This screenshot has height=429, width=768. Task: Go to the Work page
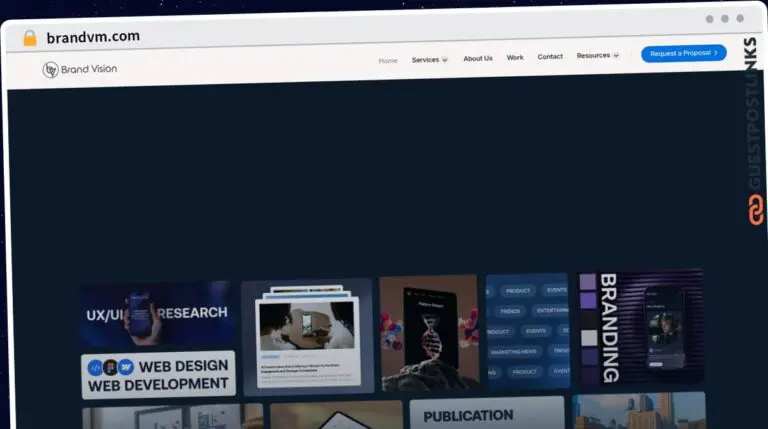coord(515,58)
